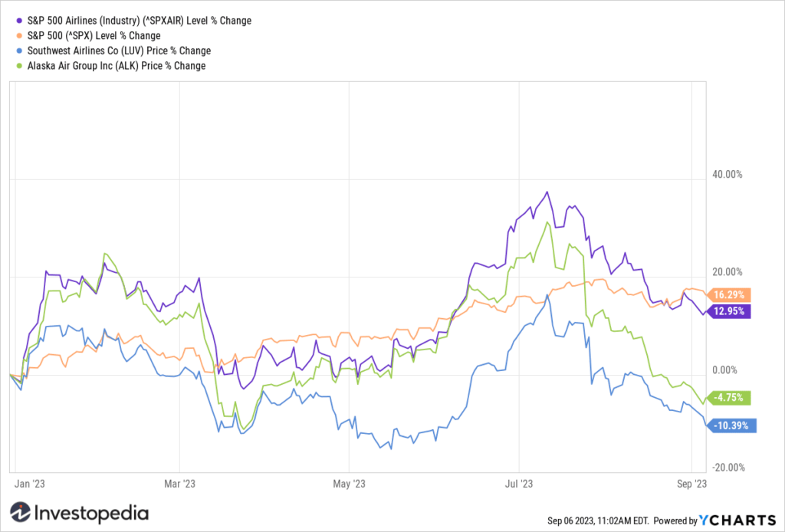Open the YCharts logo link

(x=737, y=521)
